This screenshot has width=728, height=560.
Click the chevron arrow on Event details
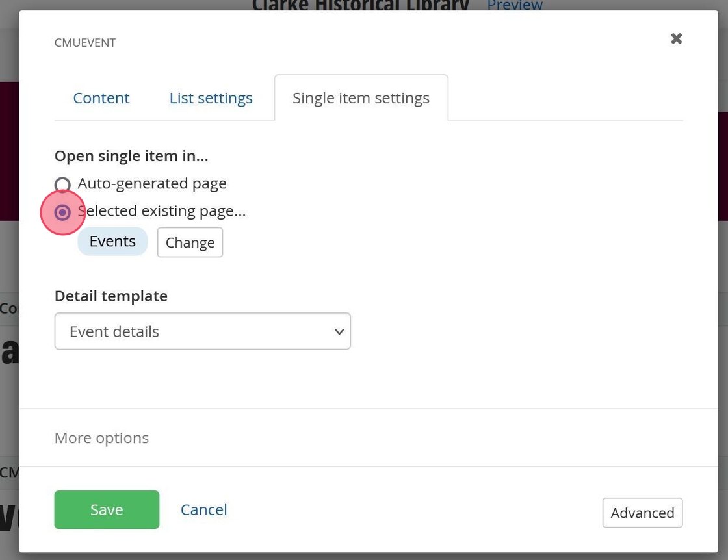pos(339,332)
